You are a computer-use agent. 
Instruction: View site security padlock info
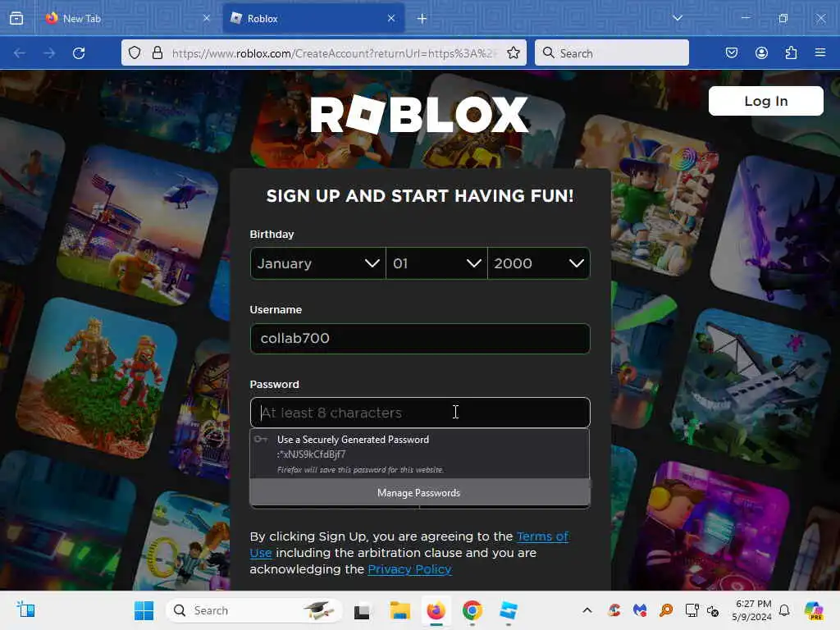click(x=157, y=53)
